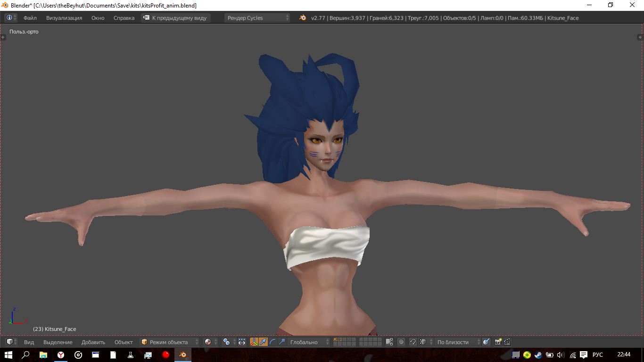
Task: Click the blank document taskbar icon
Action: click(113, 355)
